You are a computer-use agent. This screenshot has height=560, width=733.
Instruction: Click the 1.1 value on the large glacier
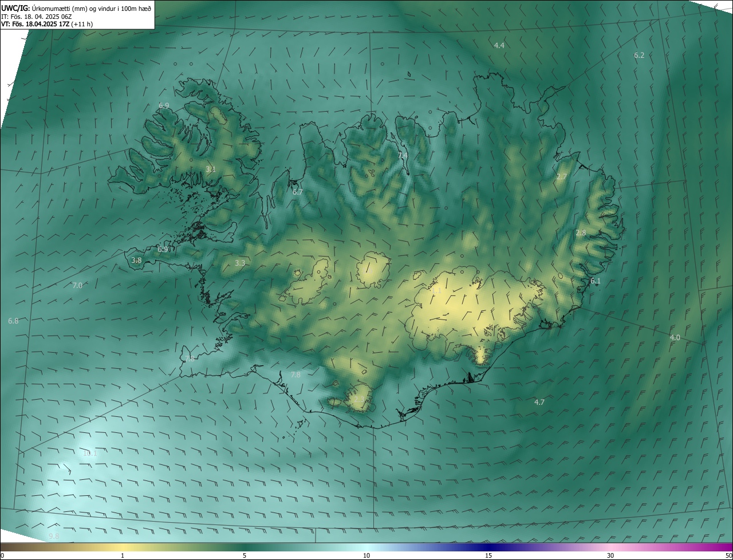click(x=436, y=290)
